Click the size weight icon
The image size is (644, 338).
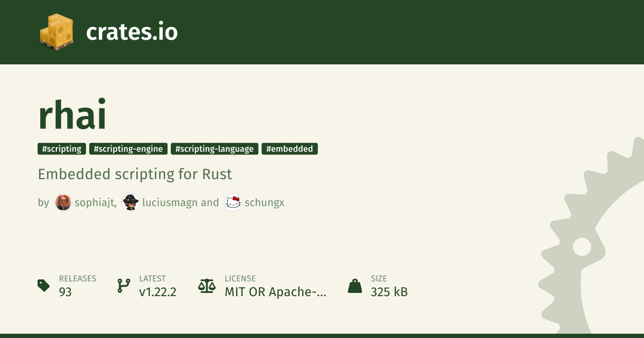(x=355, y=285)
